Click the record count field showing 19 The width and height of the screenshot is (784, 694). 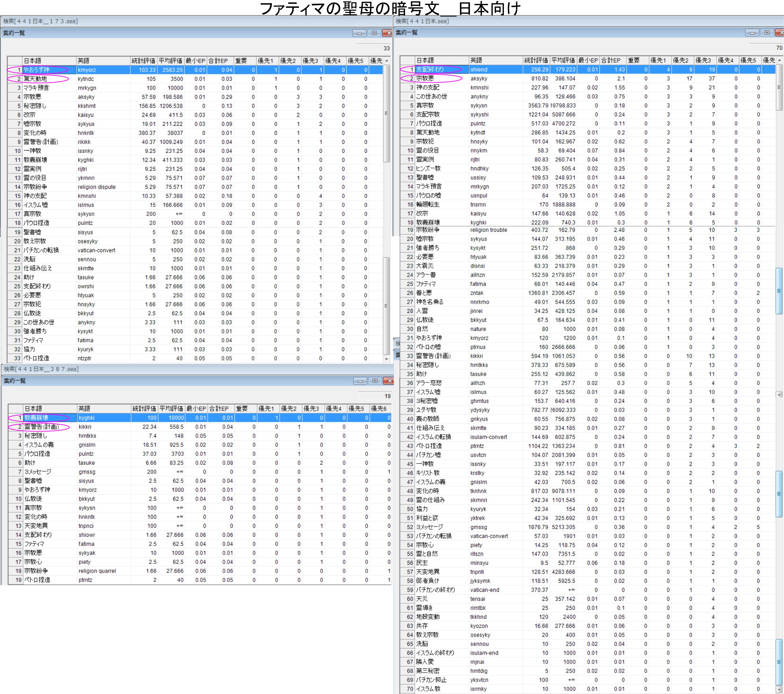coord(374,396)
